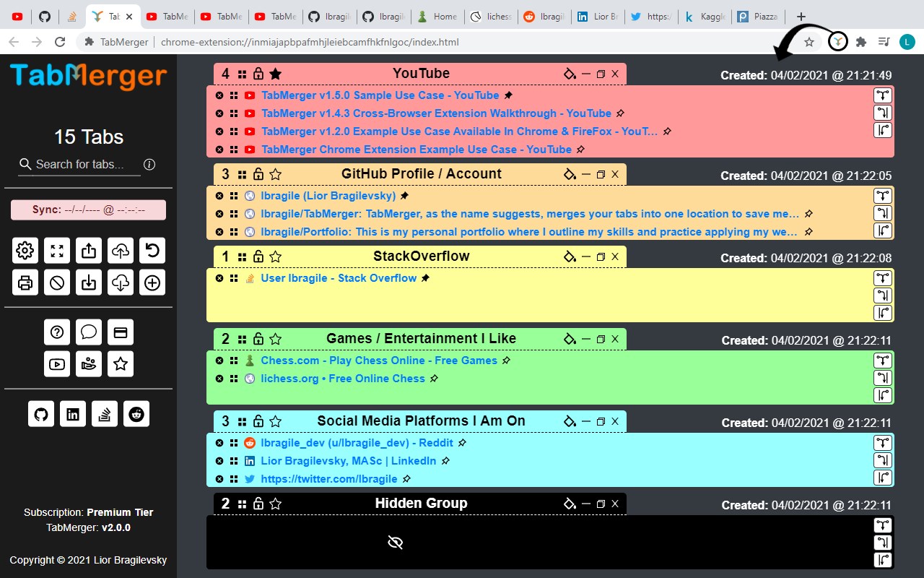Viewport: 924px width, 578px height.
Task: Merge all tabs into YouTube group
Action: click(883, 95)
